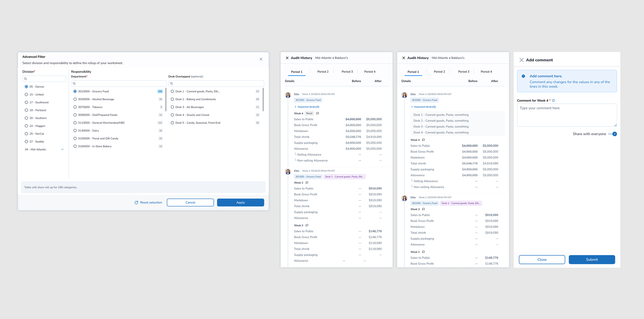Select 3070000 - Tobacco department radio
This screenshot has height=319, width=644.
click(x=75, y=107)
